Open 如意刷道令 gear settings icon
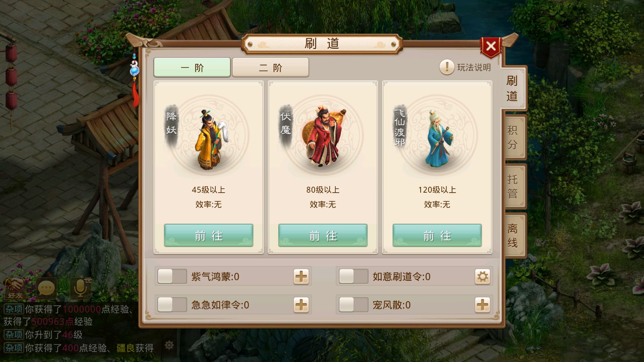Viewport: 644px width, 362px height. (x=483, y=277)
